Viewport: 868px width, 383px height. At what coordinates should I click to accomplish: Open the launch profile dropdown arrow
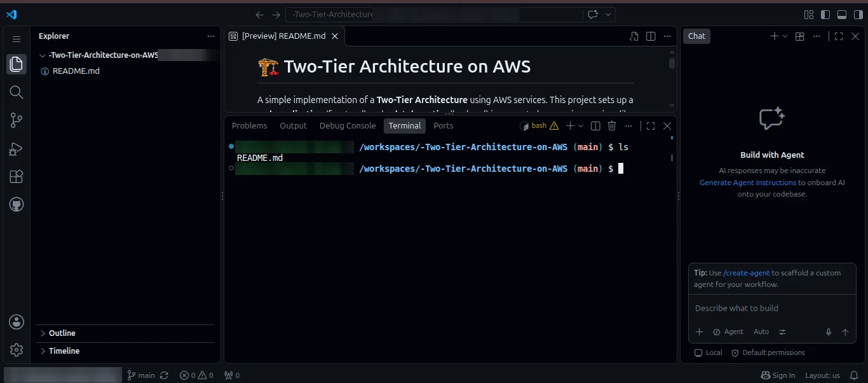click(x=581, y=126)
